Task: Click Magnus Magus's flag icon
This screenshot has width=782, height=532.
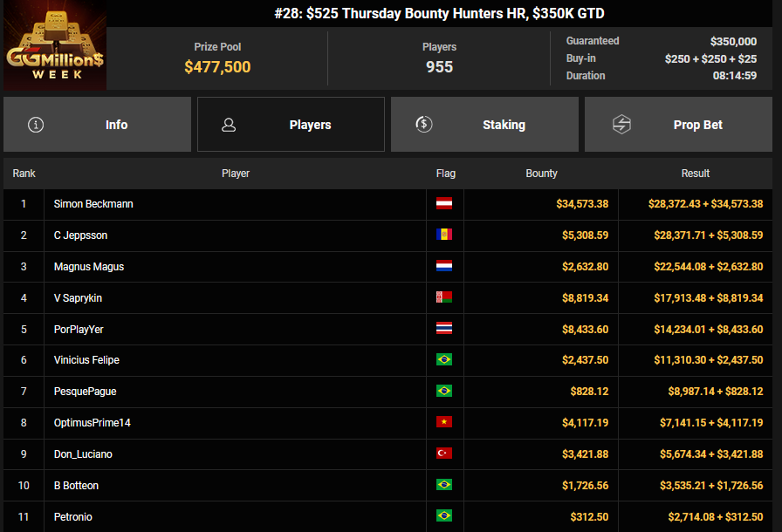Action: coord(444,267)
